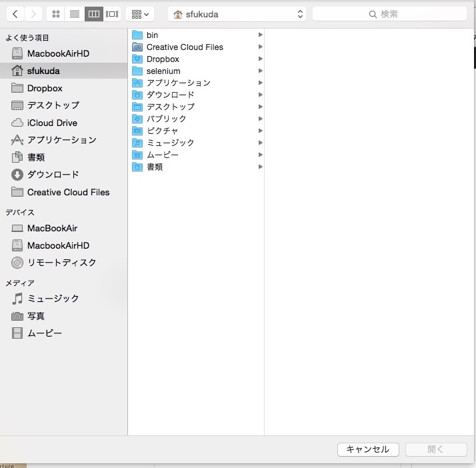Click the film strip icon beside ムービー
Screen dimensions: 476x468
(17, 333)
